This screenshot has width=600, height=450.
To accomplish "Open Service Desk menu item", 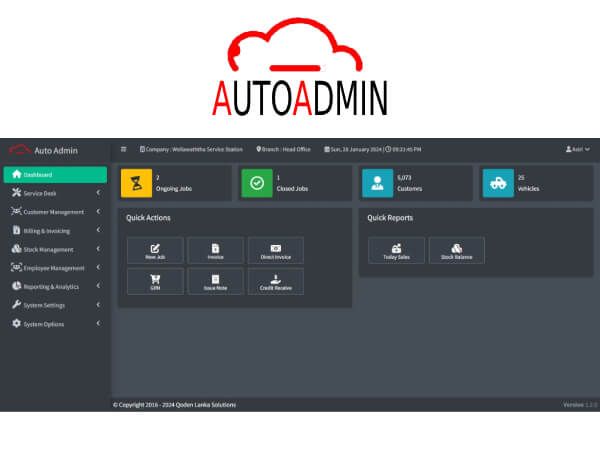I will (39, 193).
